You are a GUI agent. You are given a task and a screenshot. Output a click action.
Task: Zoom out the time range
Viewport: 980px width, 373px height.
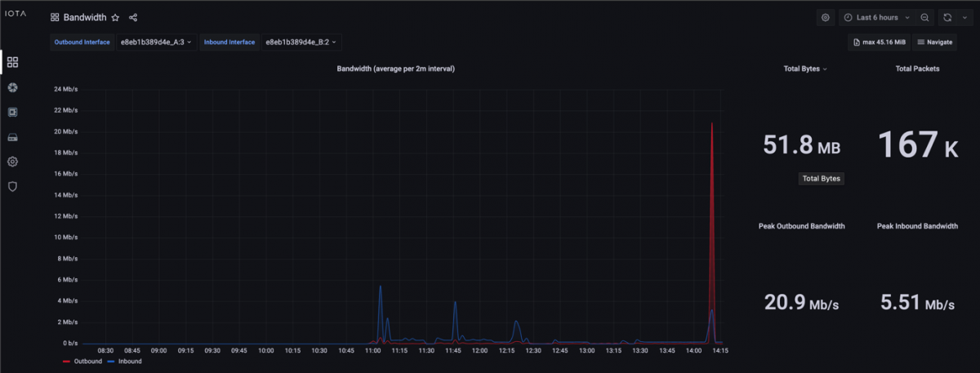924,17
